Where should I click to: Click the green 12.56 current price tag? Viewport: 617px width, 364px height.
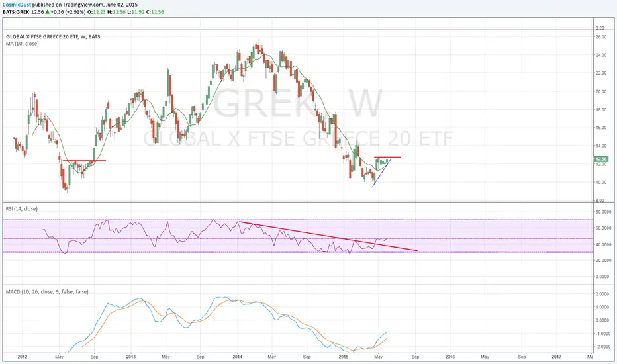(x=601, y=159)
